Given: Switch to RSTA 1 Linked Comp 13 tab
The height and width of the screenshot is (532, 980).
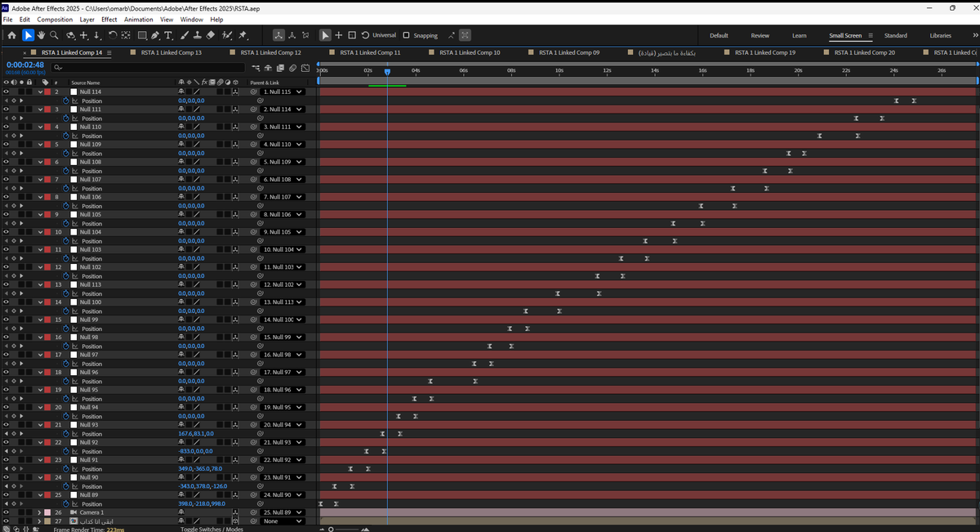Looking at the screenshot, I should (x=171, y=52).
